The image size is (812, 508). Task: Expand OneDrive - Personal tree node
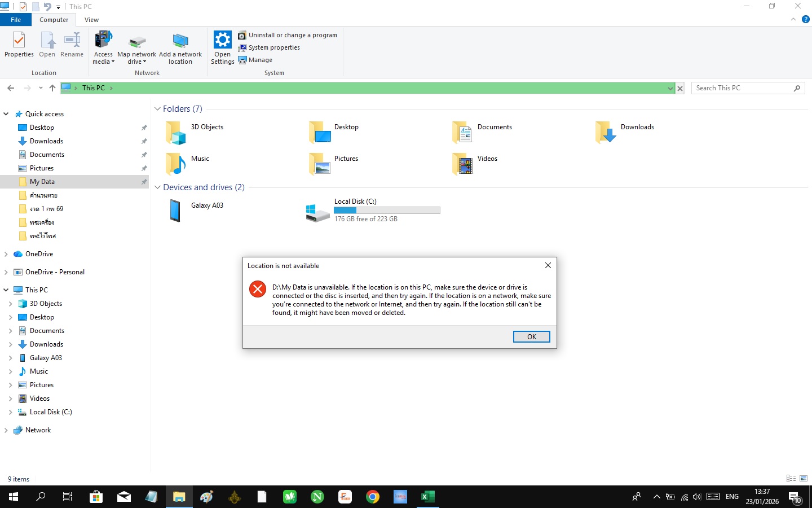(6, 272)
